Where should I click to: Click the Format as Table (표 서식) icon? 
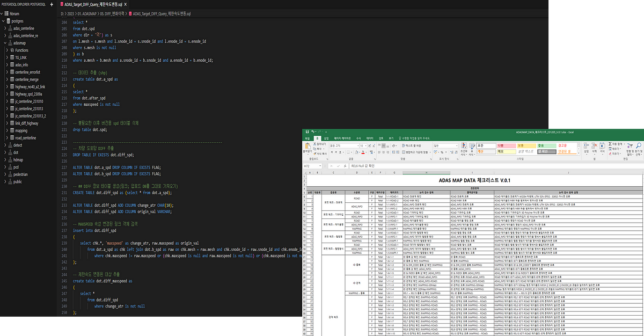(473, 149)
